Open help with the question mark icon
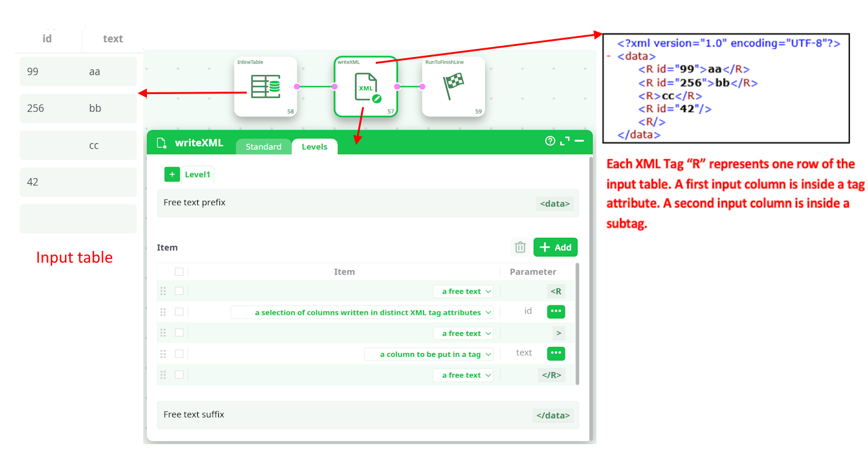 pyautogui.click(x=550, y=141)
